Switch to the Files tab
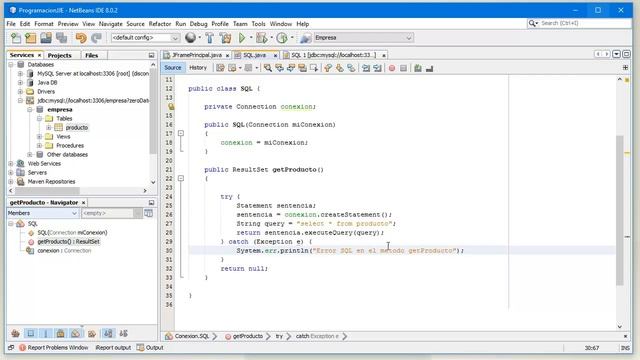The height and width of the screenshot is (360, 640). point(92,55)
